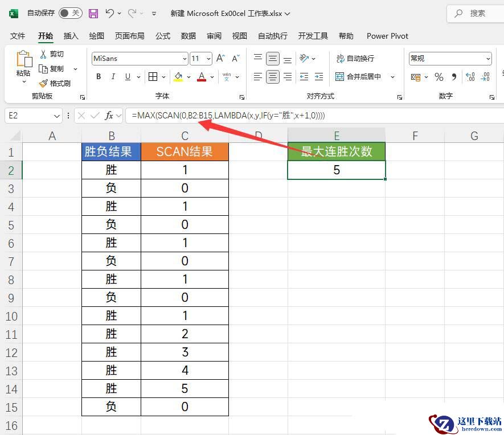Click cell E2 showing 5
This screenshot has height=435, width=504.
(x=336, y=170)
